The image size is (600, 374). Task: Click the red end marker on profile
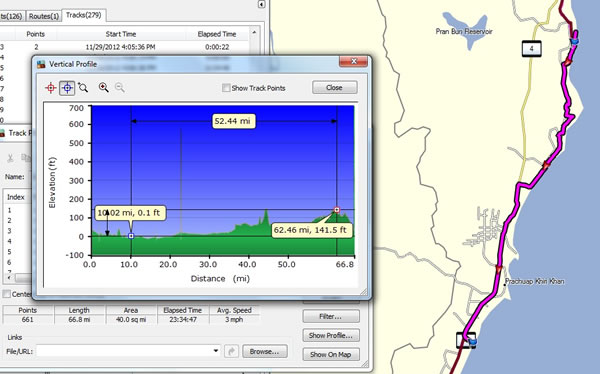(337, 210)
